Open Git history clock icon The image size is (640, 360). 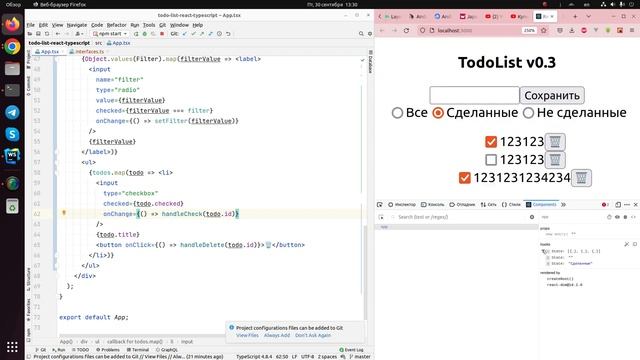click(x=219, y=34)
